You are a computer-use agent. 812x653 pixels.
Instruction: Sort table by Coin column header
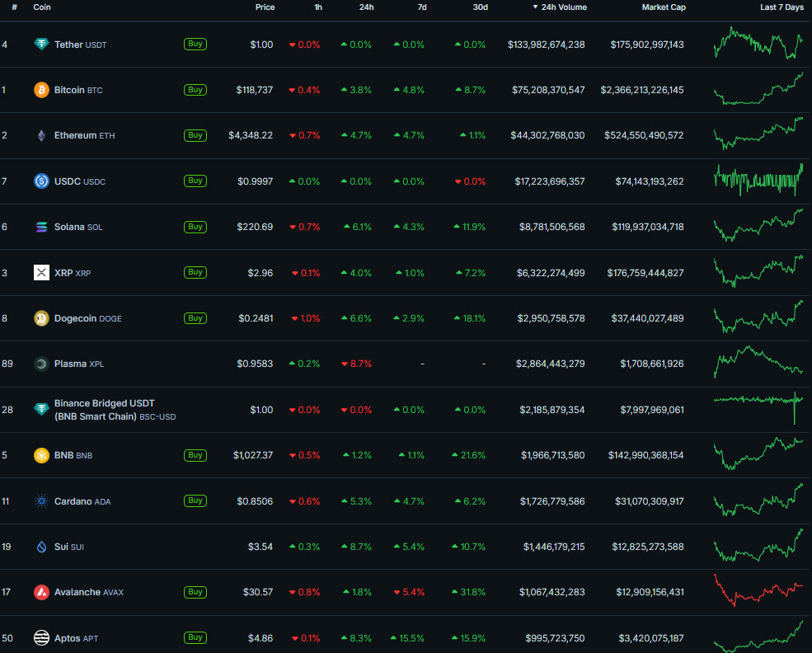point(42,7)
